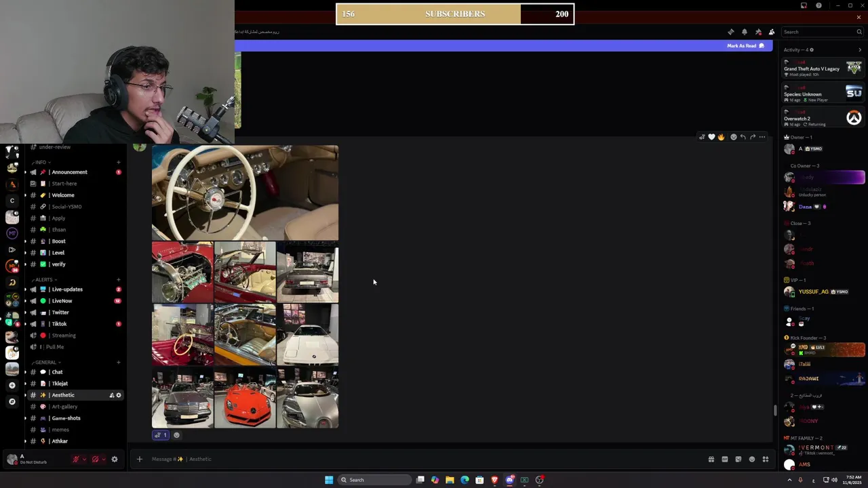Collapse the INFO category
The height and width of the screenshot is (488, 868).
coord(40,163)
